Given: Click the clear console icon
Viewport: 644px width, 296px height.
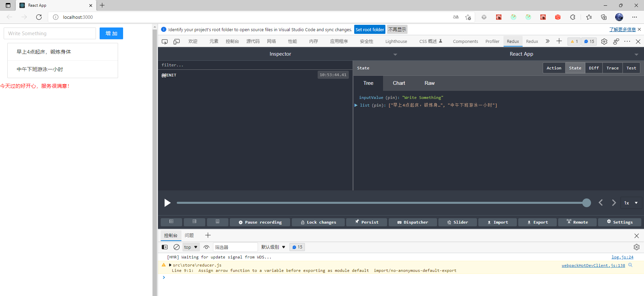Looking at the screenshot, I should [176, 247].
